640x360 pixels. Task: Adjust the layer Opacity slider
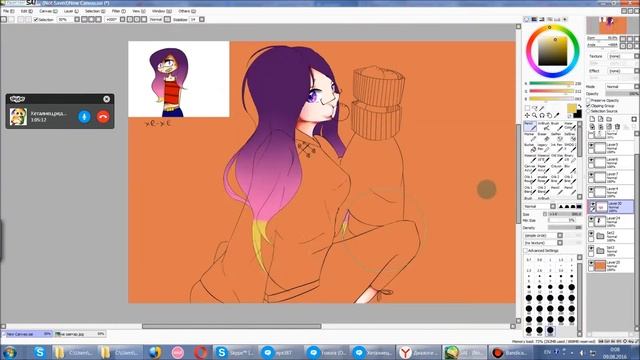point(622,94)
